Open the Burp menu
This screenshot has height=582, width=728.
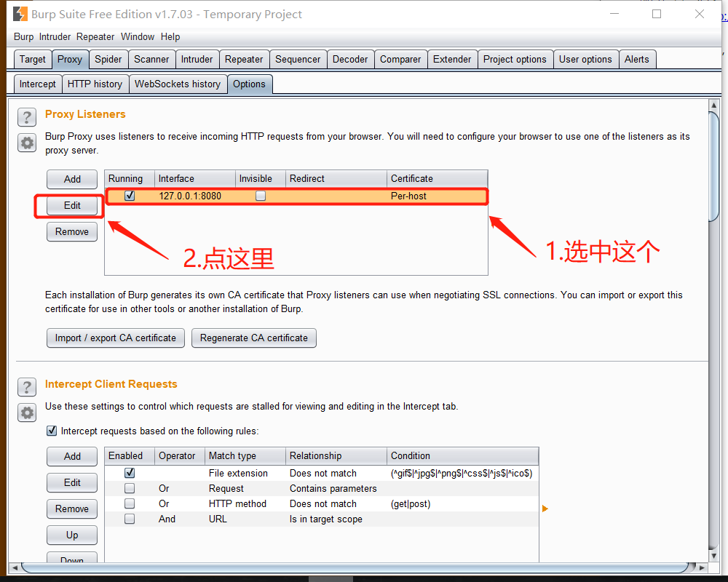[x=24, y=36]
